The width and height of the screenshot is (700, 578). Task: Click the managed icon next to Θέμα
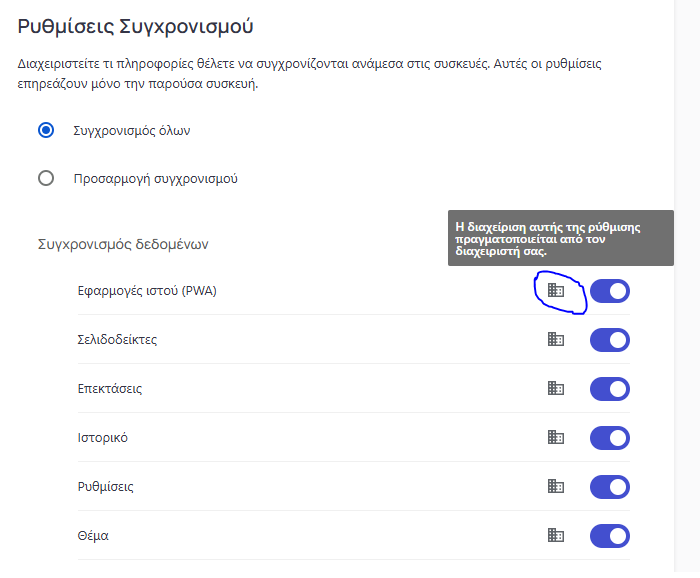(556, 535)
